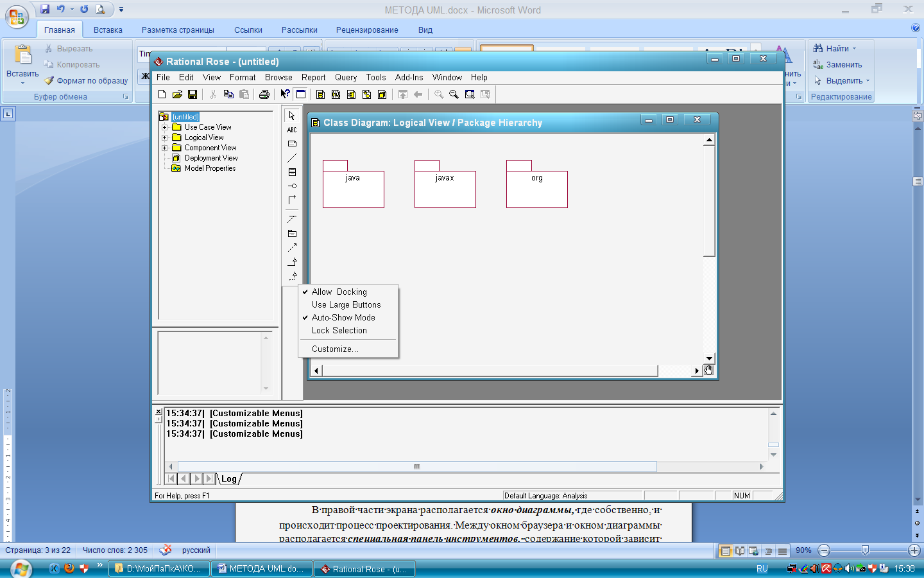Pick the Anchor Note to Item line tool
The image size is (924, 578).
(292, 158)
